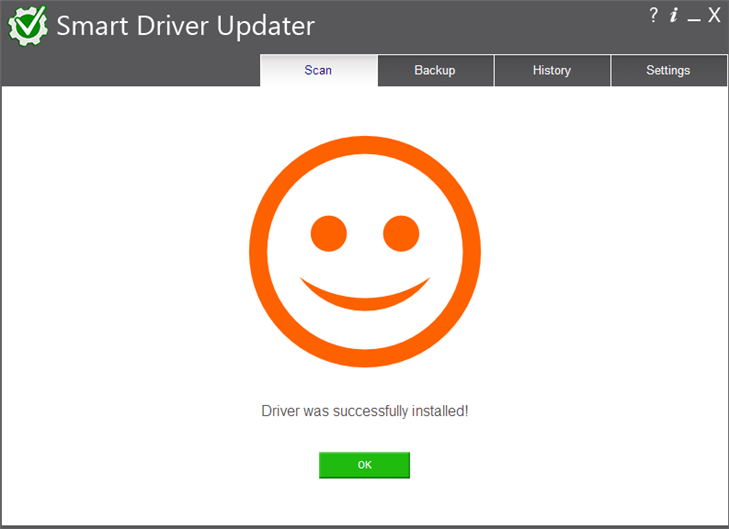
Task: Minimize the Smart Driver Updater window
Action: [x=694, y=17]
